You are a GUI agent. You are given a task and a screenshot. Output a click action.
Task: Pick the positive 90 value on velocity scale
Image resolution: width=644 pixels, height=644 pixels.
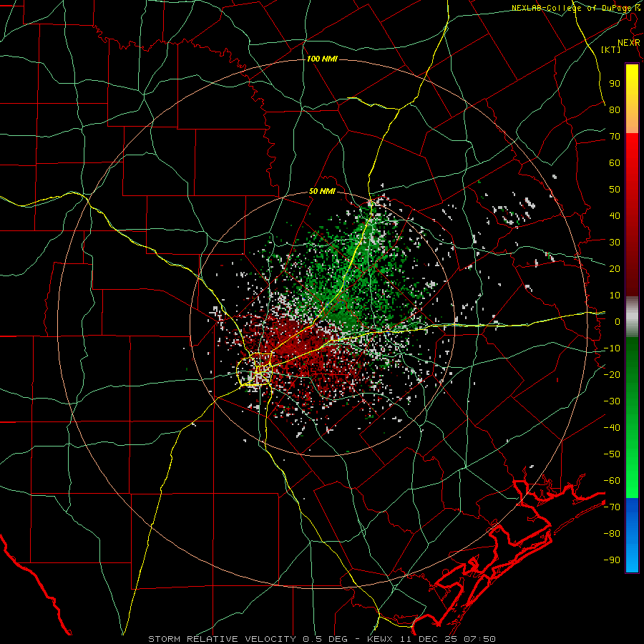tap(615, 84)
